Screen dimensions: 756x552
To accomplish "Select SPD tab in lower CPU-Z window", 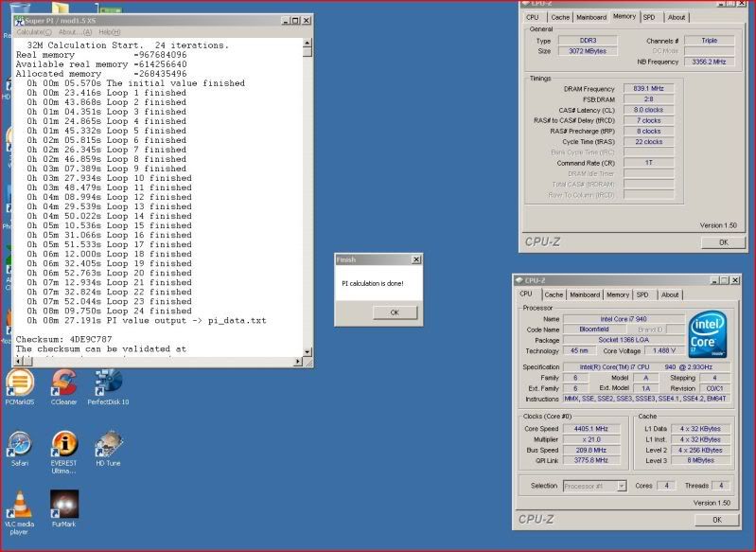I will click(x=642, y=294).
